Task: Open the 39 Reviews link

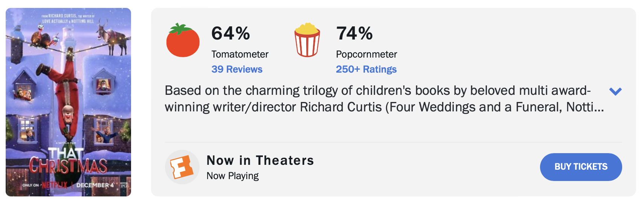Action: click(x=237, y=69)
